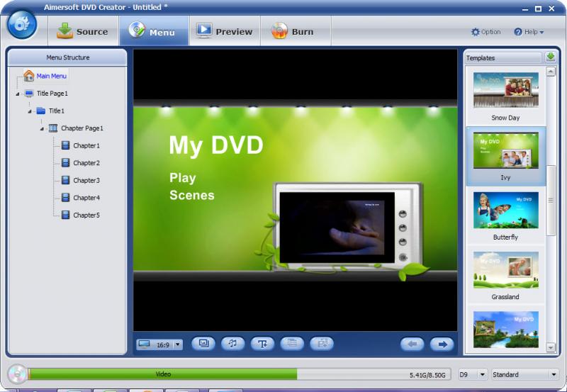Open the Help menu
Viewport: 567px width, 392px height.
529,32
